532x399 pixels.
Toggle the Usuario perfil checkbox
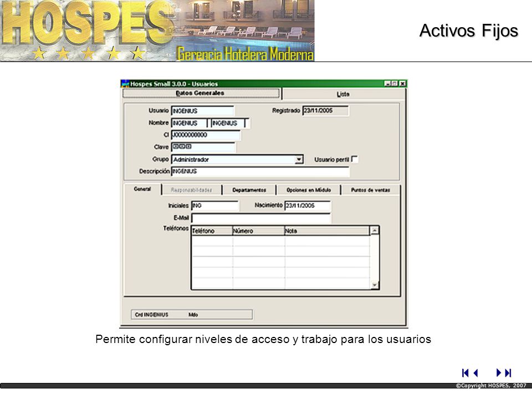point(355,159)
